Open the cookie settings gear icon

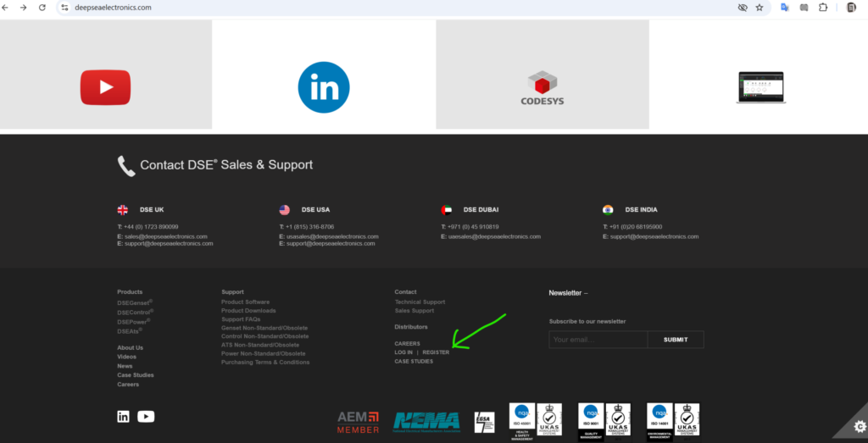pos(859,426)
